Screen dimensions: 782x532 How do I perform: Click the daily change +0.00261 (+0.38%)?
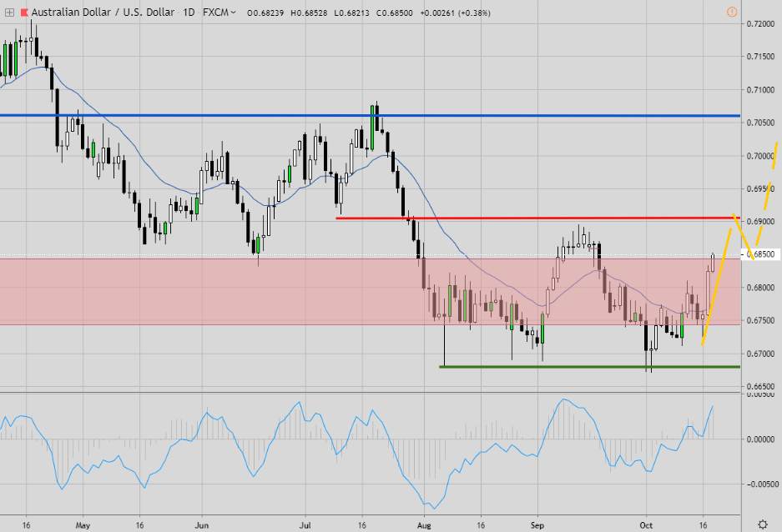click(x=456, y=13)
